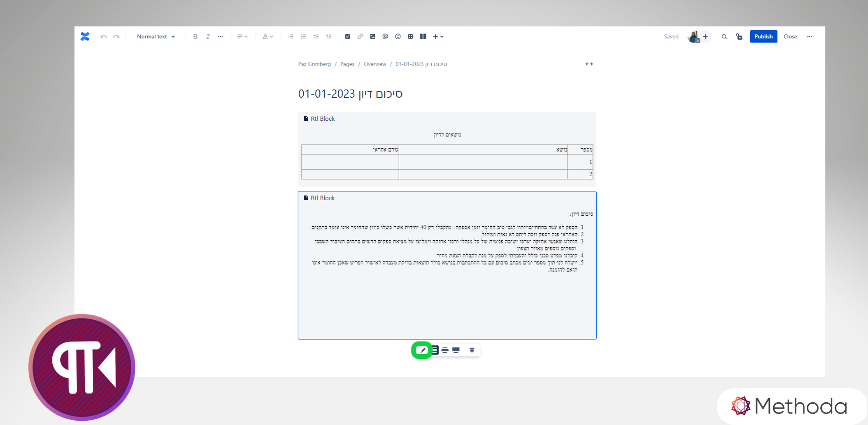Delete the Rtl Block macro with trash icon
The width and height of the screenshot is (868, 425).
pos(472,350)
